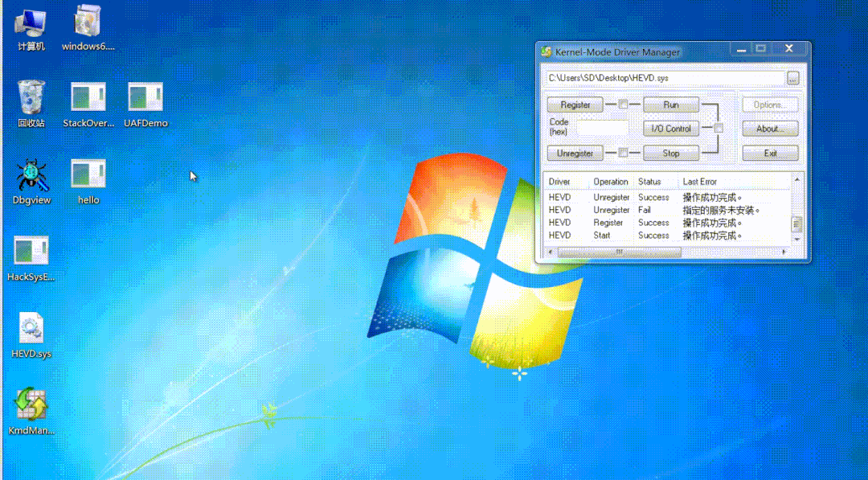Select the StackOver... desktop shortcut

click(x=88, y=105)
